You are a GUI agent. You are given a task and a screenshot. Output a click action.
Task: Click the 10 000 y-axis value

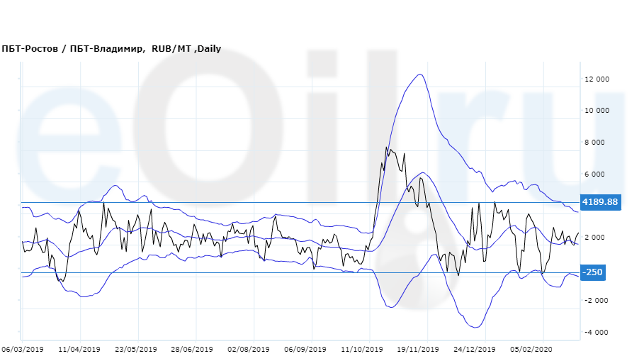pos(597,111)
